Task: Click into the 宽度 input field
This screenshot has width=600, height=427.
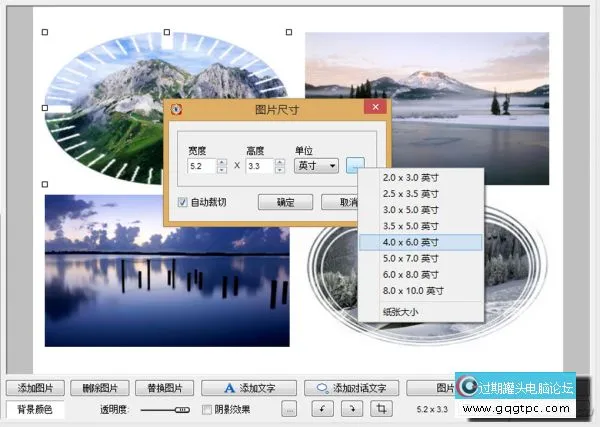Action: [202, 166]
